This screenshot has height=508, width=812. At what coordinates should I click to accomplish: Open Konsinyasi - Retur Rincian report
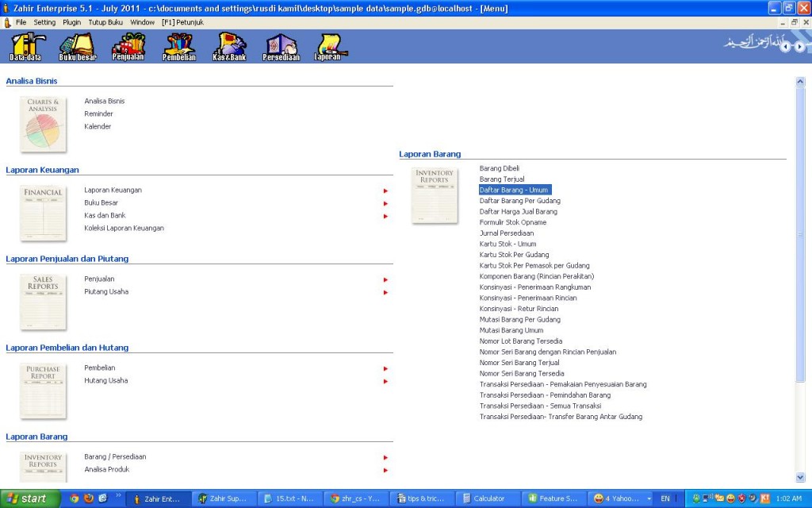519,309
